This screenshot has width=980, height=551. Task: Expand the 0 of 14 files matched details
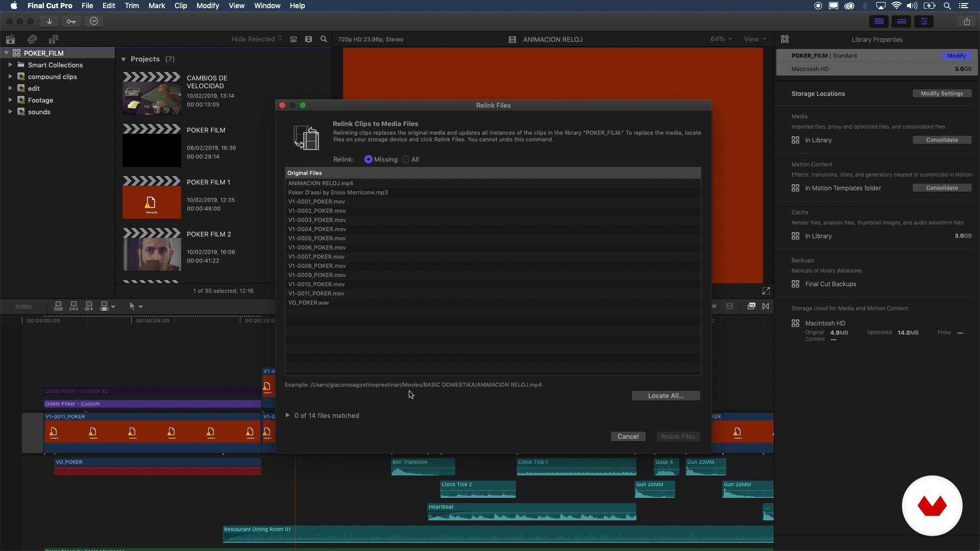click(x=287, y=415)
